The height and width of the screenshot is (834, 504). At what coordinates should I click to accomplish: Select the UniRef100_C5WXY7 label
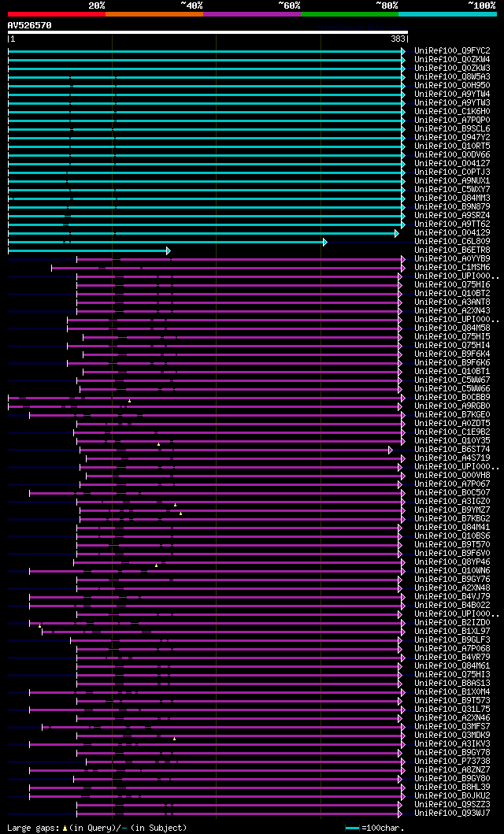click(453, 190)
